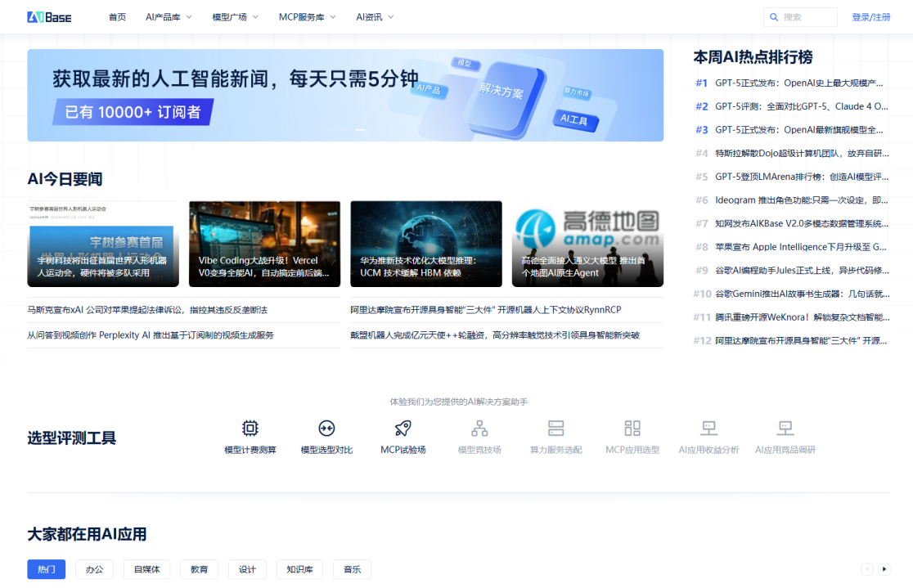The height and width of the screenshot is (588, 913).
Task: Open the Vibe Coding Vercel news card
Action: pyautogui.click(x=264, y=244)
